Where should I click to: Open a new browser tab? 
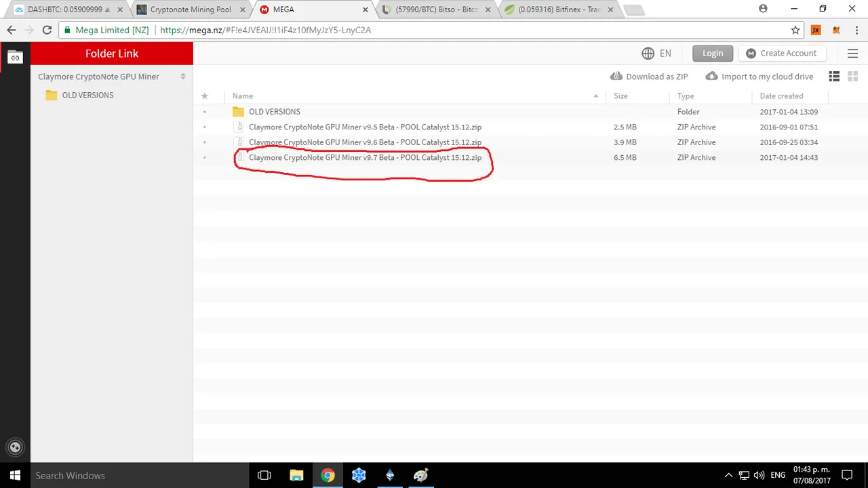[x=634, y=9]
